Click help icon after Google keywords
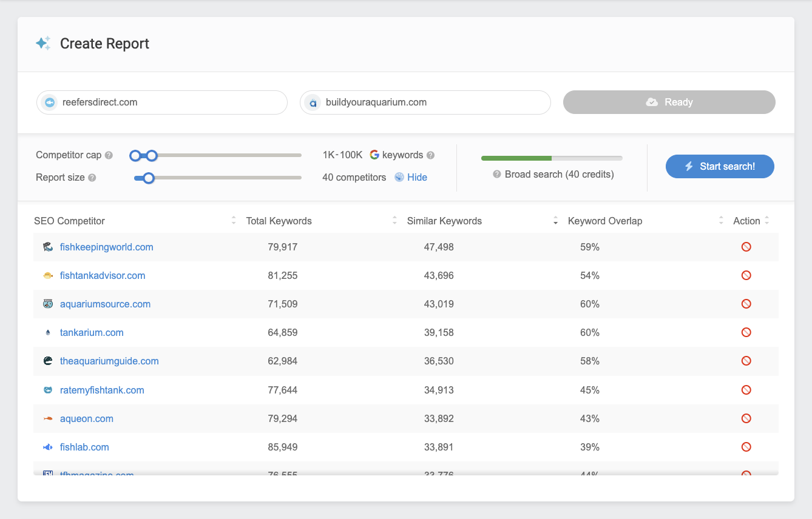This screenshot has width=812, height=519. point(430,155)
